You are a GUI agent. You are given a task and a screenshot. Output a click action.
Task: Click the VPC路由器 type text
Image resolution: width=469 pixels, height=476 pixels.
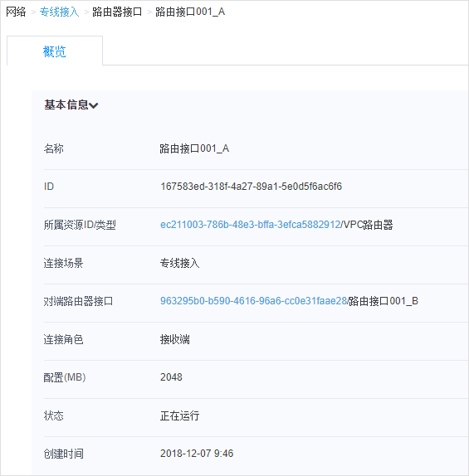pos(368,225)
